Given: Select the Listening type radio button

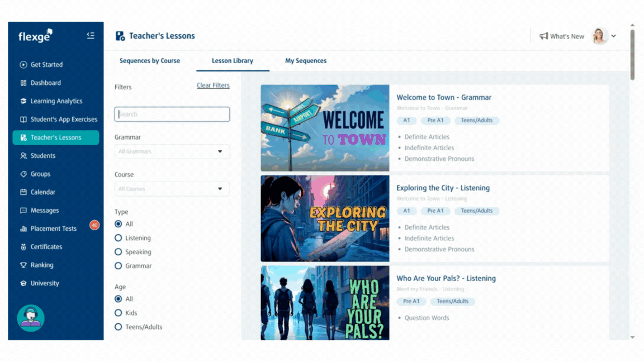Looking at the screenshot, I should [x=119, y=238].
